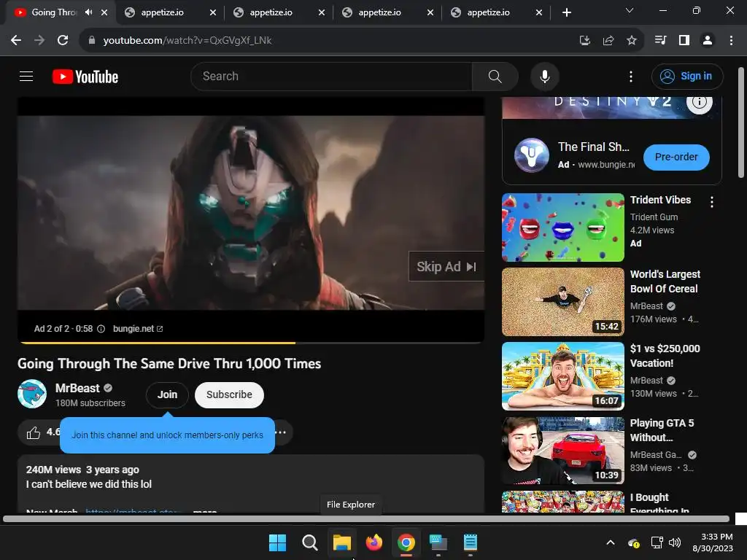Go back with the browser back arrow
Screen dimensions: 747x560
(x=16, y=41)
